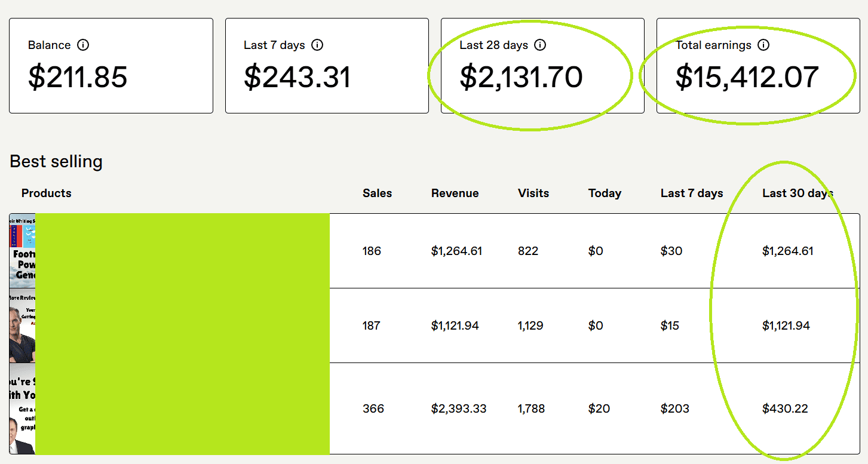Select the $243.31 Last 7 days card

coord(327,66)
